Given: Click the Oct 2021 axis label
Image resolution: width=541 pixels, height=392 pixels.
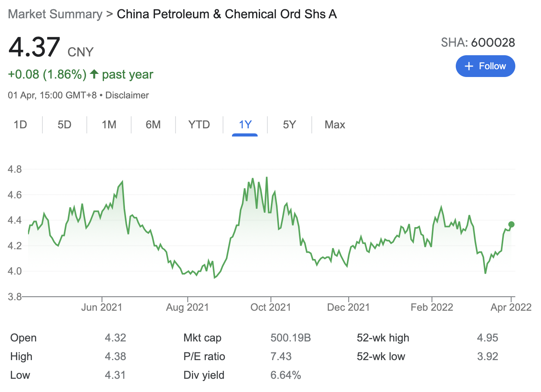Looking at the screenshot, I should coord(270,307).
